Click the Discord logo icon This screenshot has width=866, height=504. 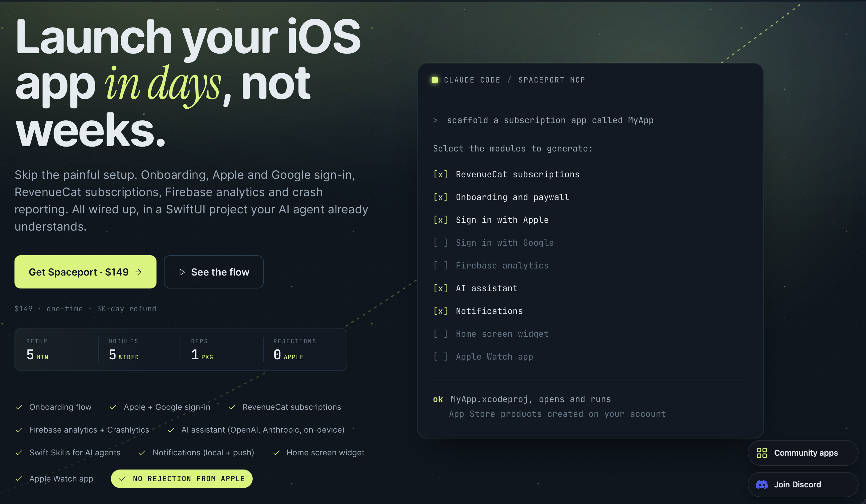(x=762, y=484)
